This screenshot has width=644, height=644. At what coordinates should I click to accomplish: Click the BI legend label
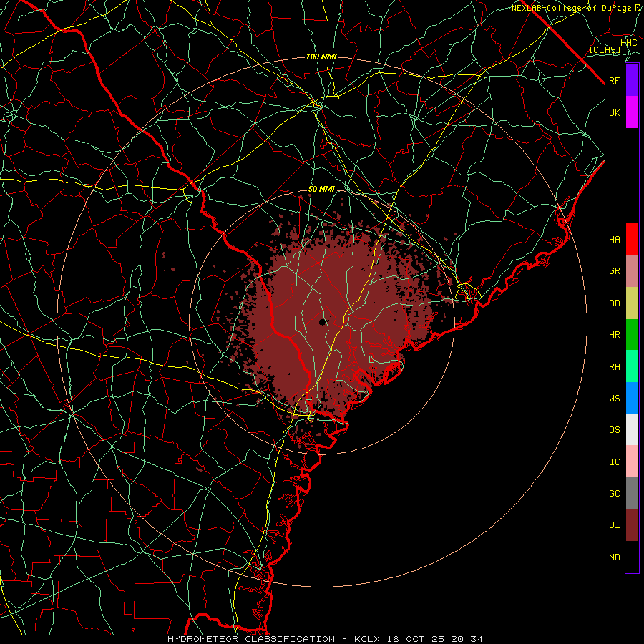tap(615, 525)
